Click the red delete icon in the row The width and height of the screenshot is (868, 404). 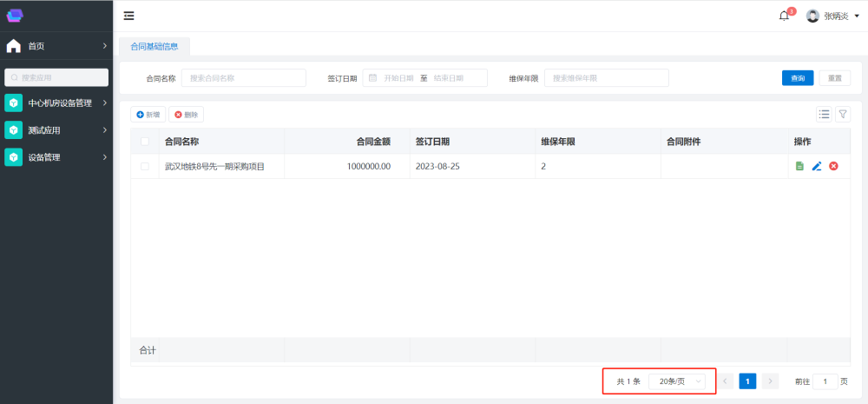pyautogui.click(x=833, y=166)
